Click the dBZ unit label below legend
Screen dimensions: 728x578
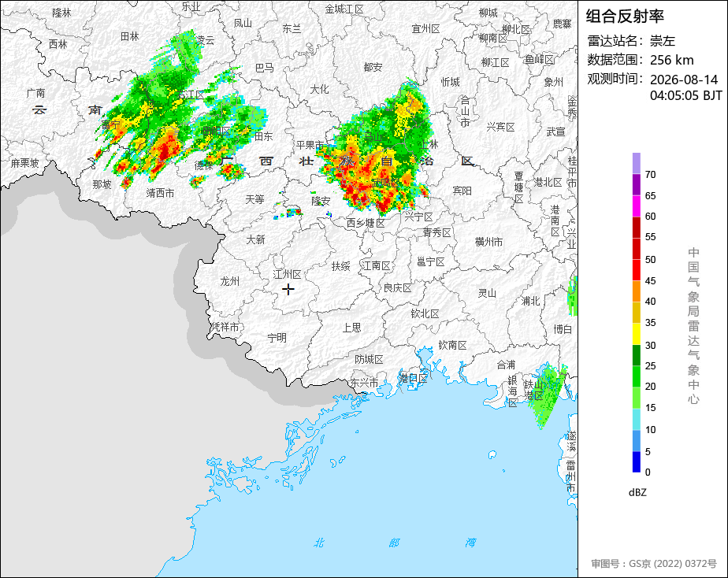637,493
